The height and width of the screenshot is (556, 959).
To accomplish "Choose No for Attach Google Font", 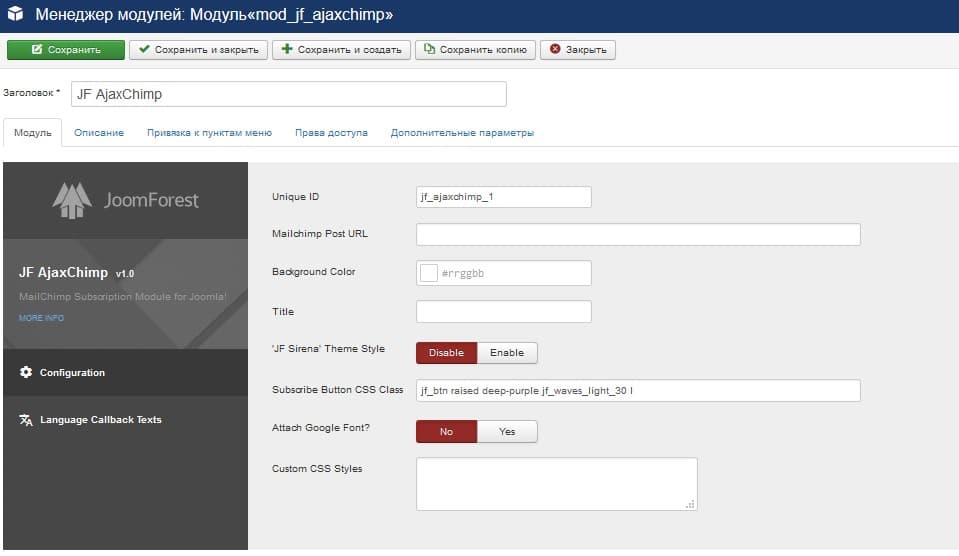I will [446, 432].
